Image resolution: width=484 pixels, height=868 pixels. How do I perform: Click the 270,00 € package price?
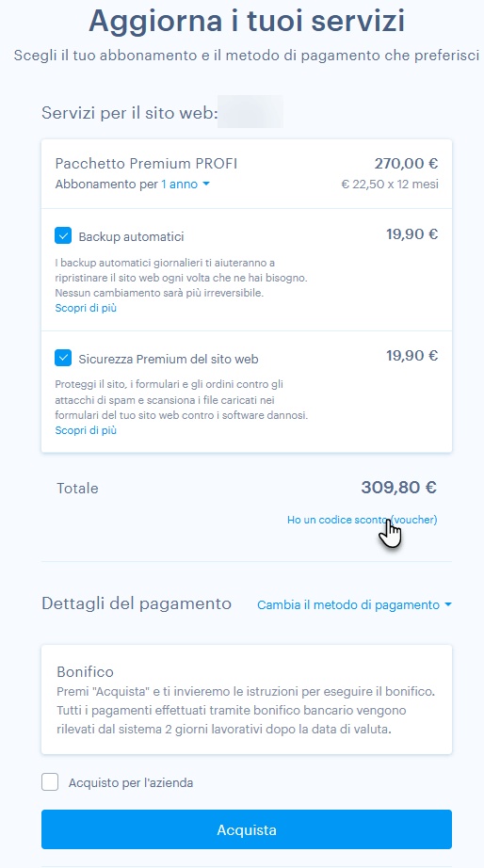(x=407, y=164)
